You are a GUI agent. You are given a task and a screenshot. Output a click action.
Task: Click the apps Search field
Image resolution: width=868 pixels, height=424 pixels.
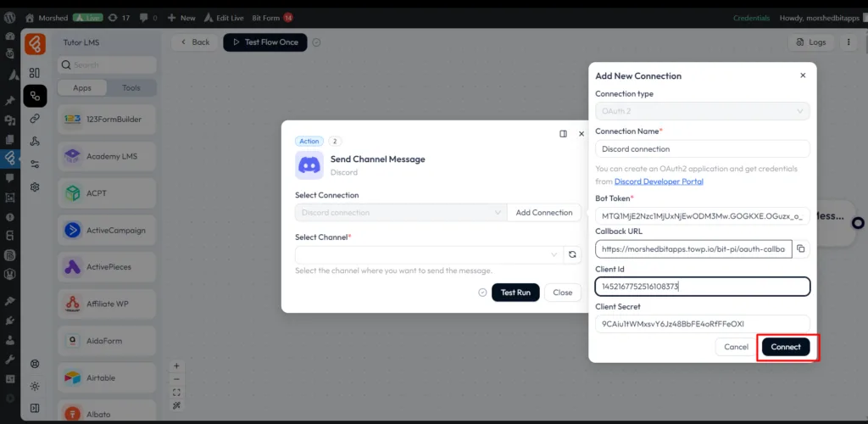pyautogui.click(x=107, y=64)
